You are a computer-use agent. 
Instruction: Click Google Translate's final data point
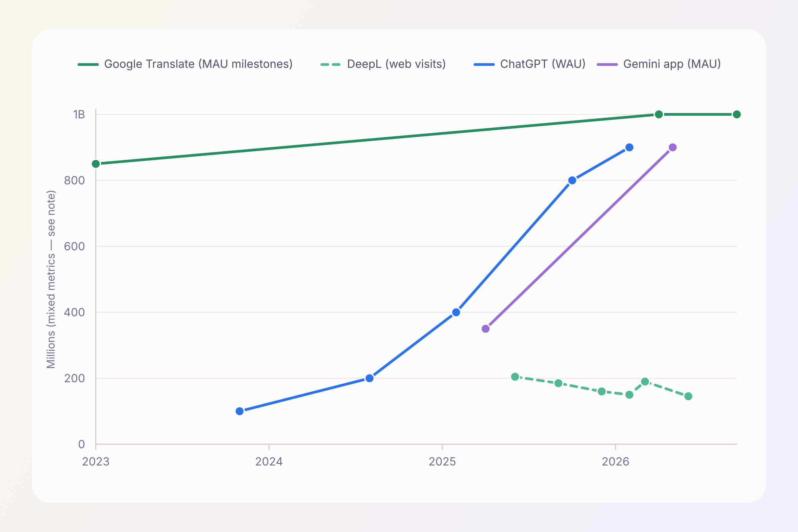736,114
